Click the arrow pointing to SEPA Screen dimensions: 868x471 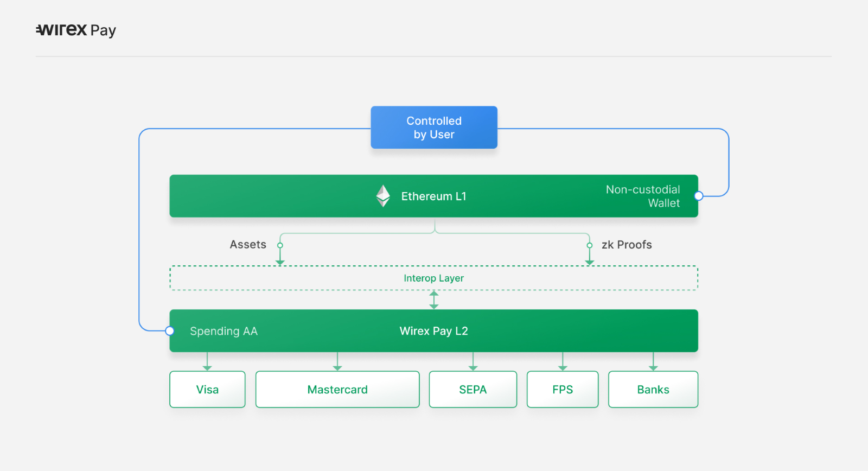pos(473,361)
